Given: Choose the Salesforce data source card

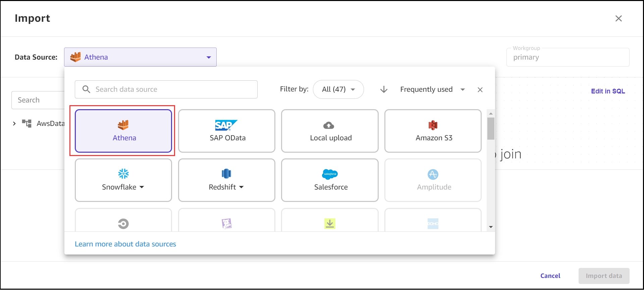Looking at the screenshot, I should tap(330, 180).
